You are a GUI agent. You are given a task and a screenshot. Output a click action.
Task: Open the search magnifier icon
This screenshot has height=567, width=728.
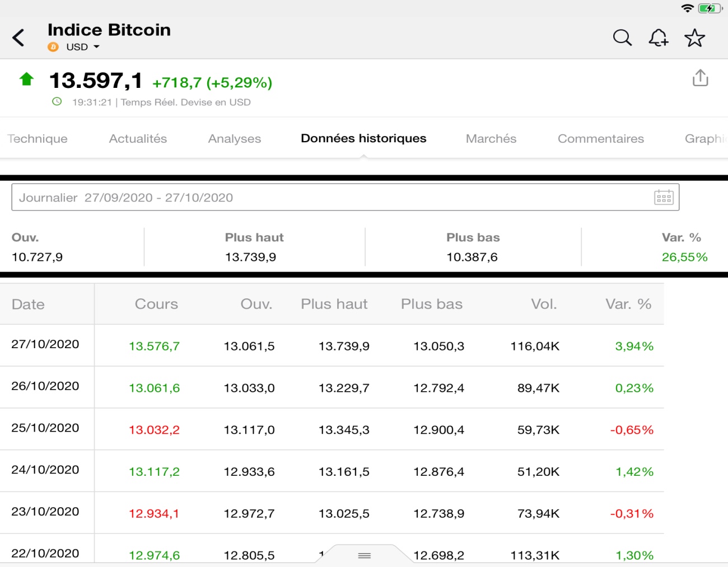[622, 38]
